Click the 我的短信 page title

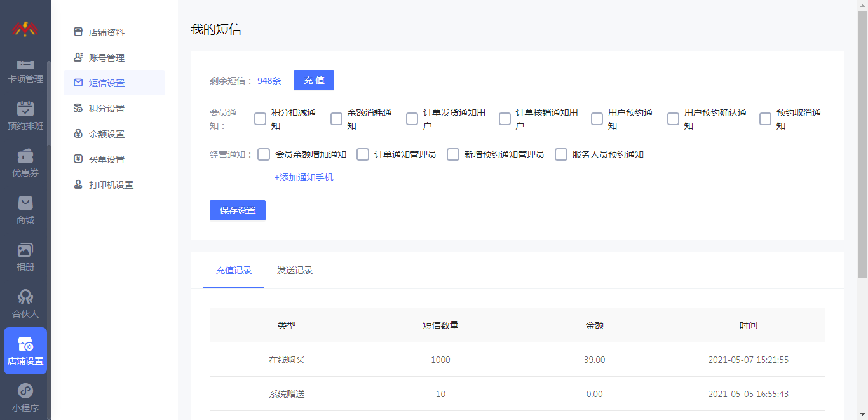[x=216, y=29]
